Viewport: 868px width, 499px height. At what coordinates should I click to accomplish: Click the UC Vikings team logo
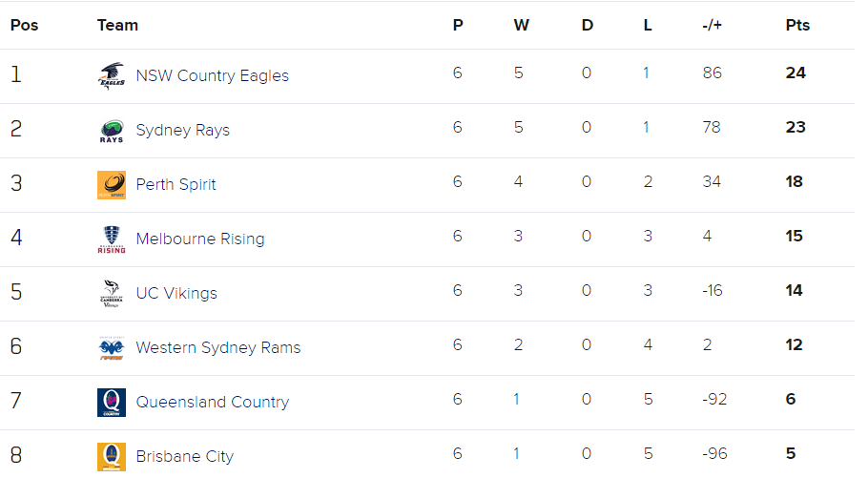tap(112, 294)
